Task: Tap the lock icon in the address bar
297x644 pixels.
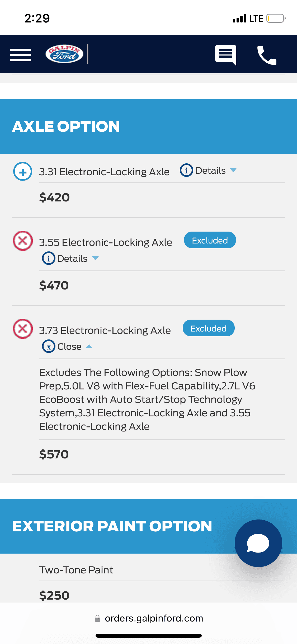Action: click(97, 618)
